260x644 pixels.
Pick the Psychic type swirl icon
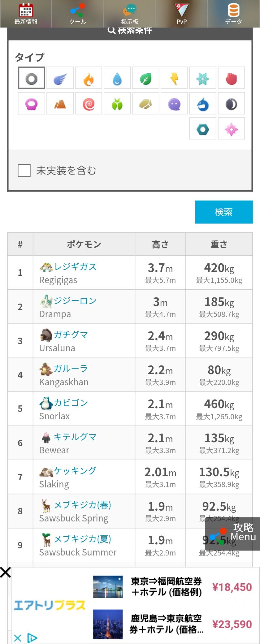(89, 104)
